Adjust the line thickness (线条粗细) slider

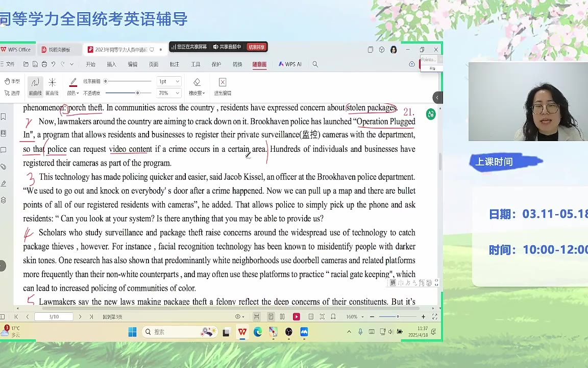coord(128,81)
